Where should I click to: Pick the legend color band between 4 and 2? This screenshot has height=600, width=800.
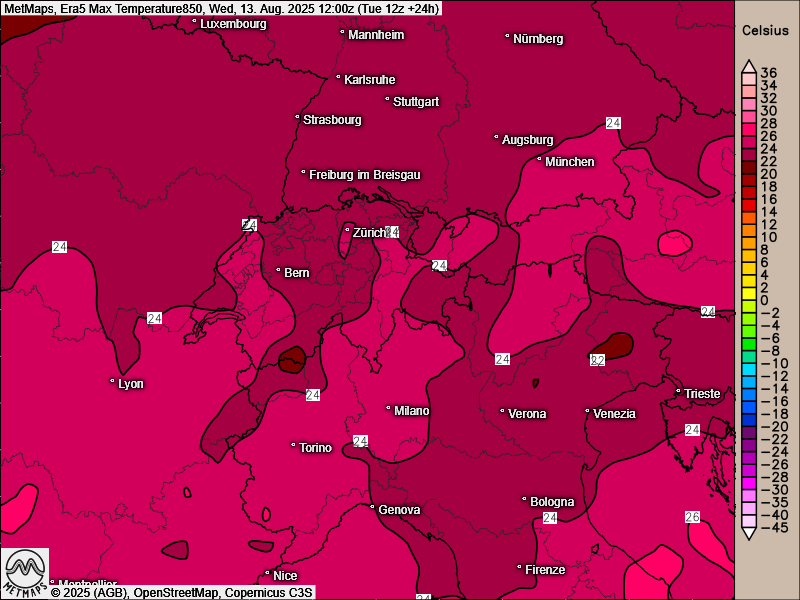point(748,281)
